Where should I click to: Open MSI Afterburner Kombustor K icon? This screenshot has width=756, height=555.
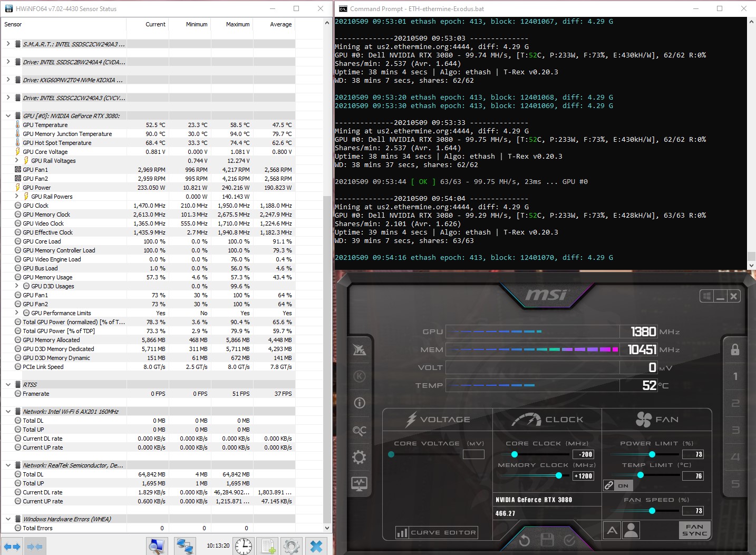point(360,376)
